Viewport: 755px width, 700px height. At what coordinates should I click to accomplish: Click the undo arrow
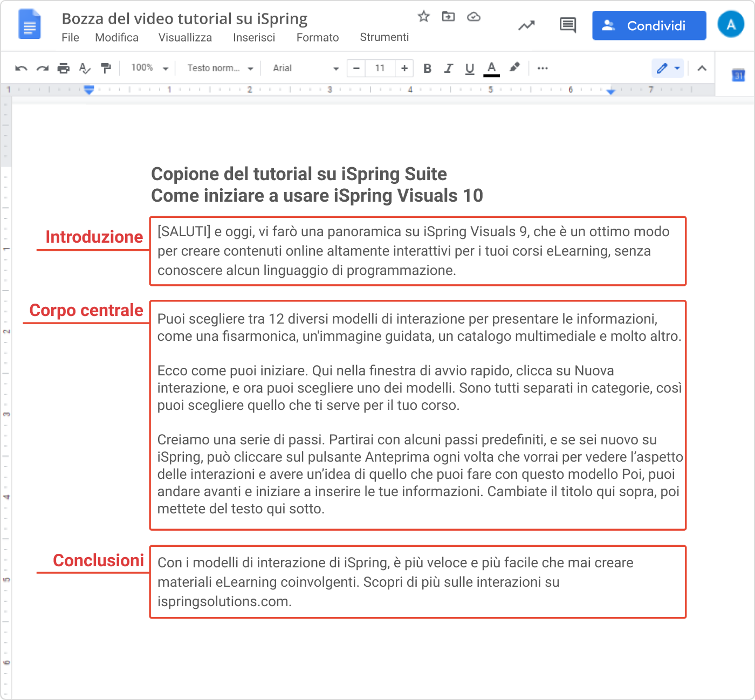tap(21, 68)
